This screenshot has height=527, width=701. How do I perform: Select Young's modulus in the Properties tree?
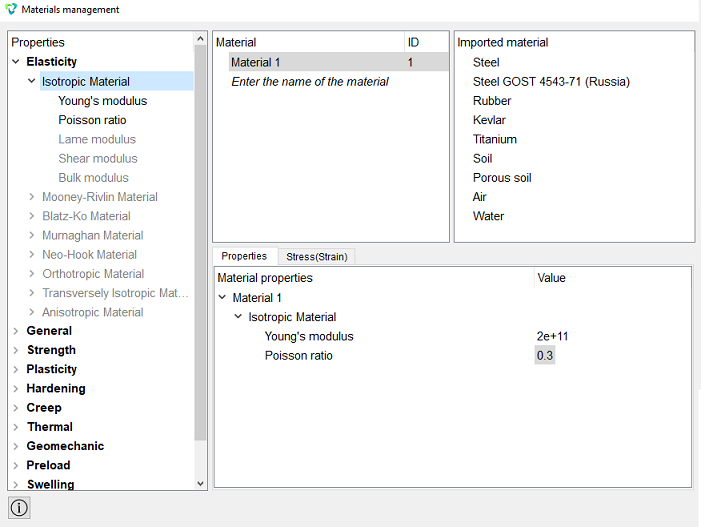point(102,101)
